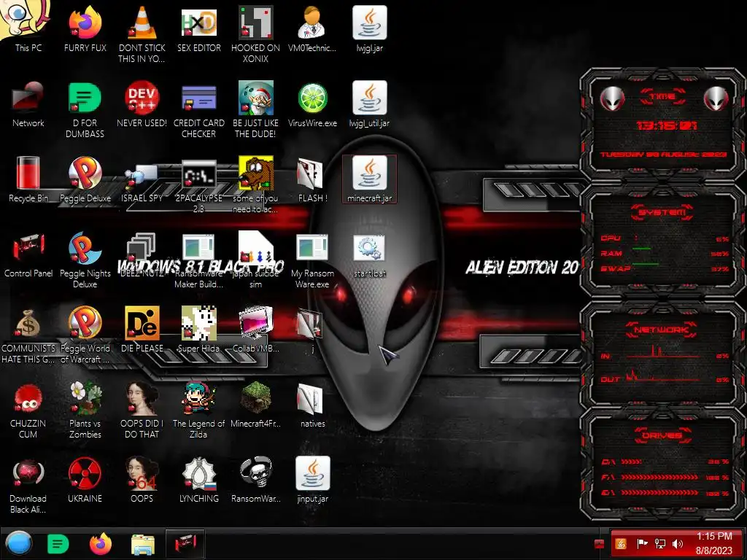Open File Explorer from the taskbar
Image resolution: width=747 pixels, height=560 pixels.
click(142, 544)
